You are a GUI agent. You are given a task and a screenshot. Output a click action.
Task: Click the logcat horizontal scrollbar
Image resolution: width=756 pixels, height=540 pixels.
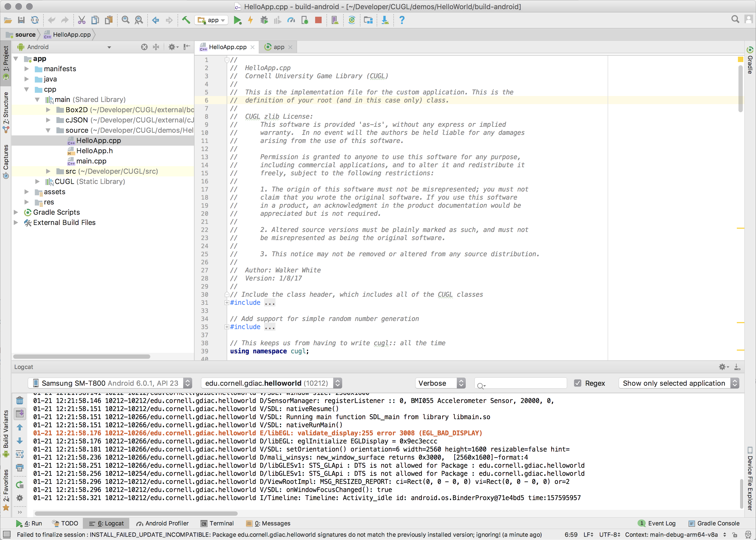136,513
